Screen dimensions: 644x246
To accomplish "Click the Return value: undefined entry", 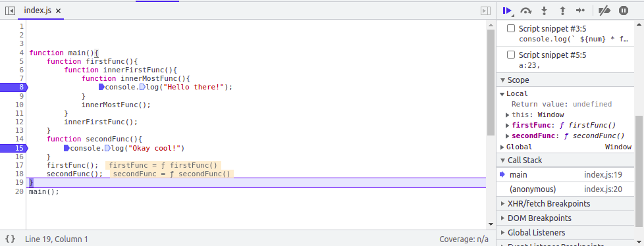I will [x=562, y=104].
